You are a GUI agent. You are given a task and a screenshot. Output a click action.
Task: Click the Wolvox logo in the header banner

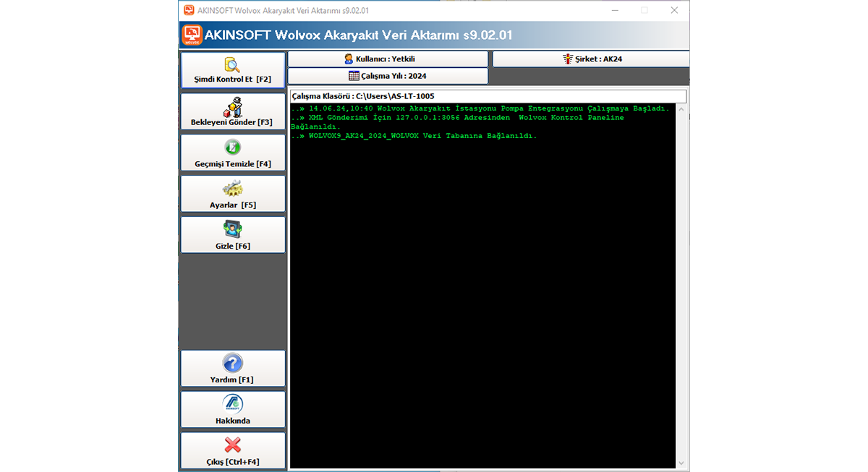(x=192, y=35)
